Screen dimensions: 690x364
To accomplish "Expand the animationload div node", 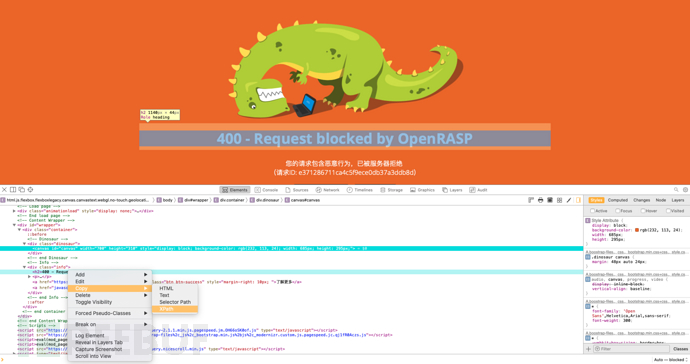I will [14, 211].
